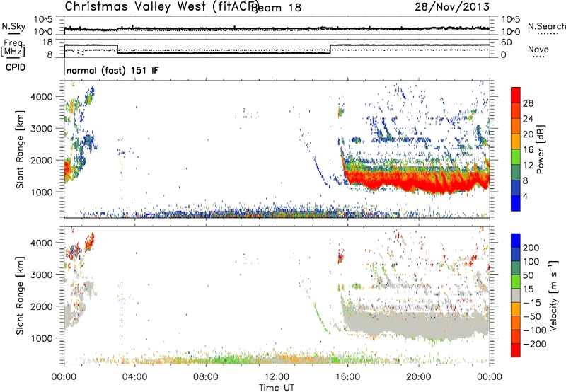Click the '18' tick on the frequency axis
Viewport: 566px width, 392px height.
tap(47, 42)
